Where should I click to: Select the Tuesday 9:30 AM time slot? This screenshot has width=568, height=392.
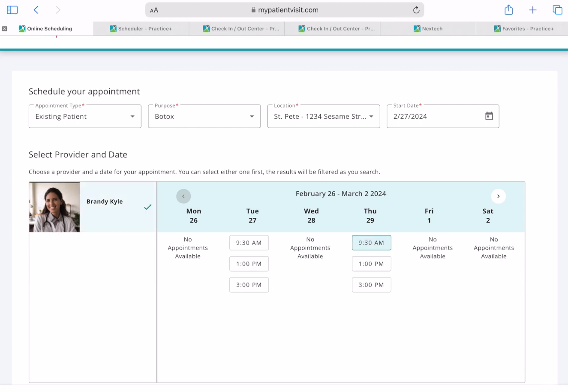click(249, 243)
